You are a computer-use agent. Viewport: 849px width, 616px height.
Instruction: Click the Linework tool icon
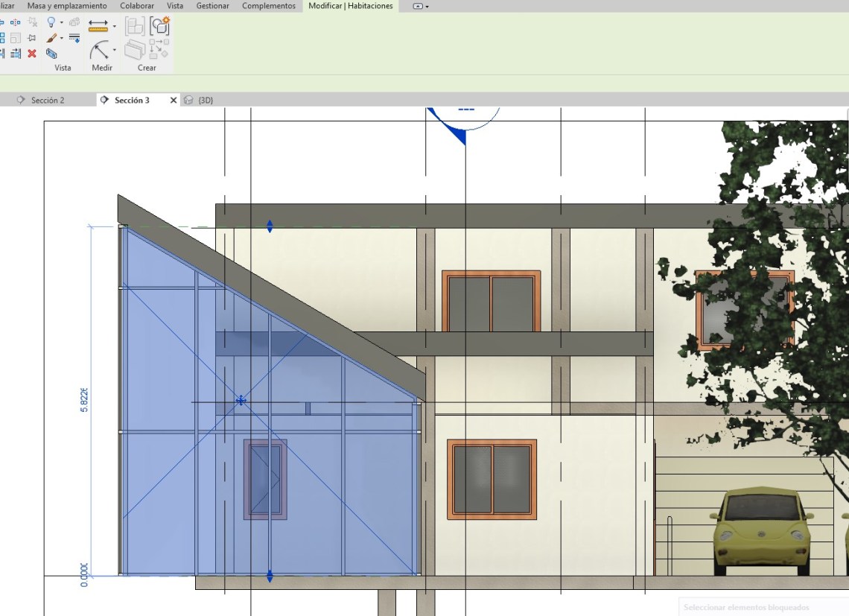coord(74,38)
